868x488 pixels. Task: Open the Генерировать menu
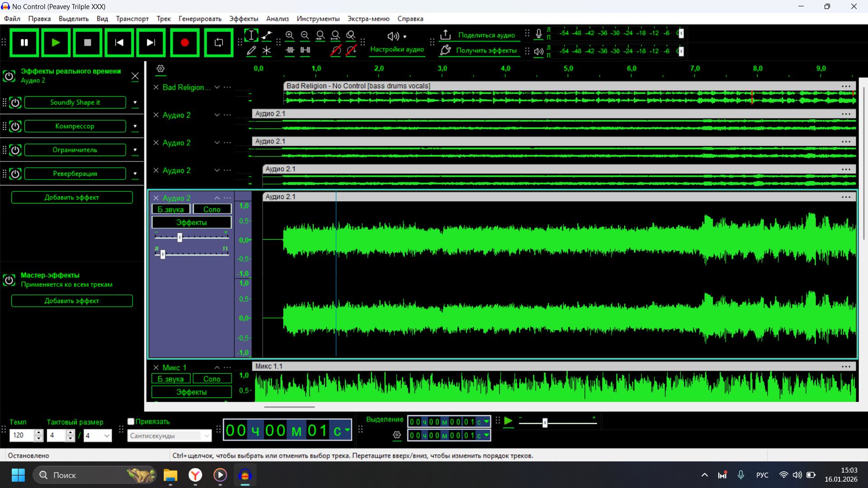point(200,19)
